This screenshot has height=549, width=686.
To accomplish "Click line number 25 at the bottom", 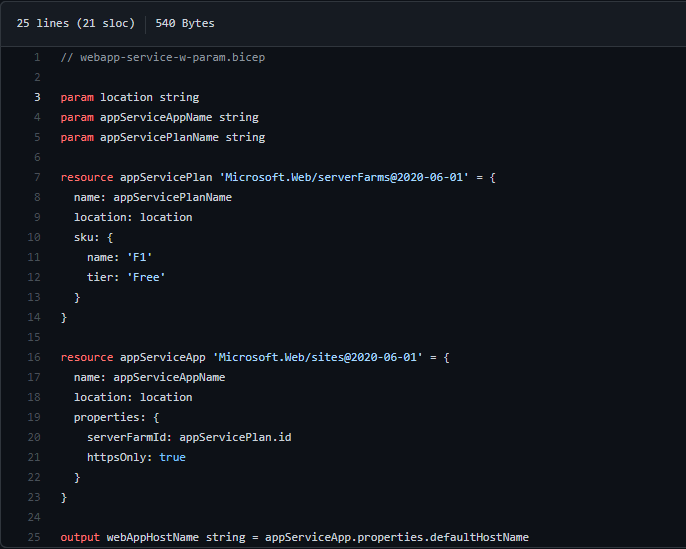I will pyautogui.click(x=35, y=537).
